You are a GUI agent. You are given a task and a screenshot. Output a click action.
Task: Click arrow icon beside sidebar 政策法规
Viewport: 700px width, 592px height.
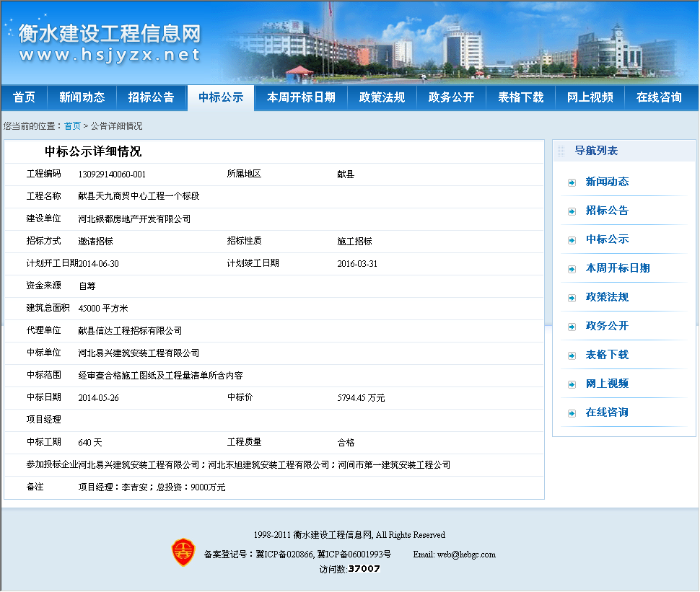click(x=572, y=298)
